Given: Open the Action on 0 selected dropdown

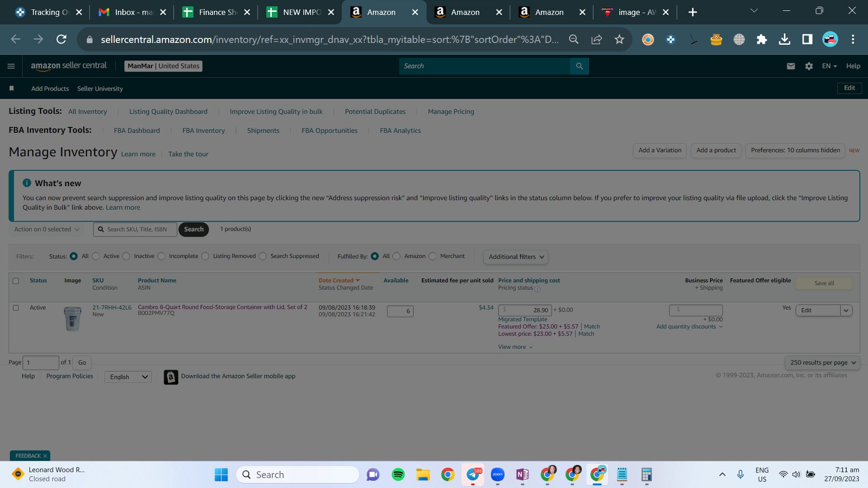Looking at the screenshot, I should point(47,229).
